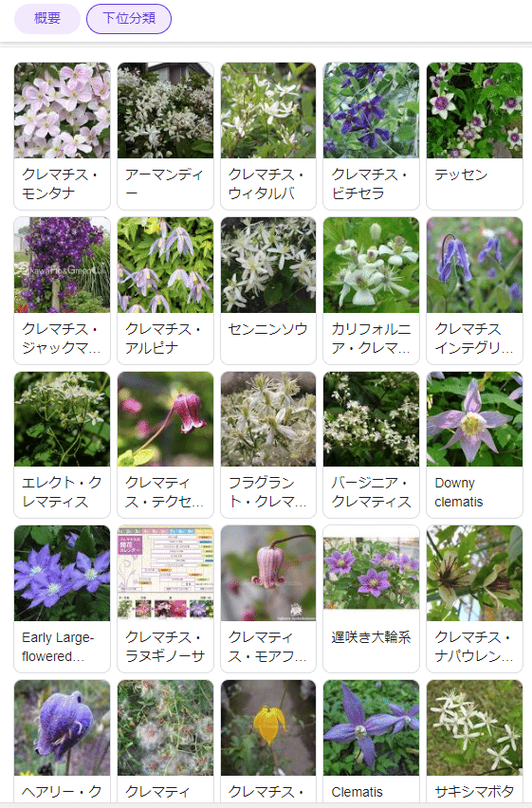The height and width of the screenshot is (808, 532).
Task: Open the Downy clematis card
Action: 474,445
